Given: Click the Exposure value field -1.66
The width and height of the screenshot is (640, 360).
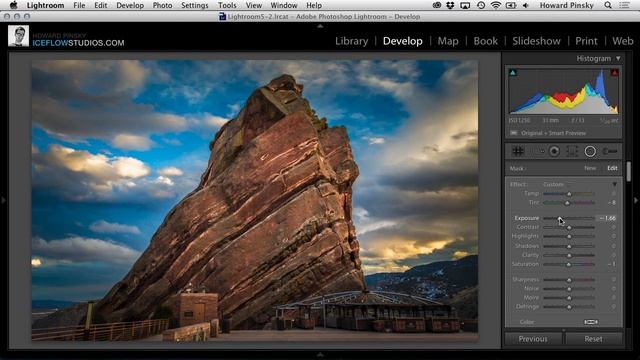Looking at the screenshot, I should point(607,218).
